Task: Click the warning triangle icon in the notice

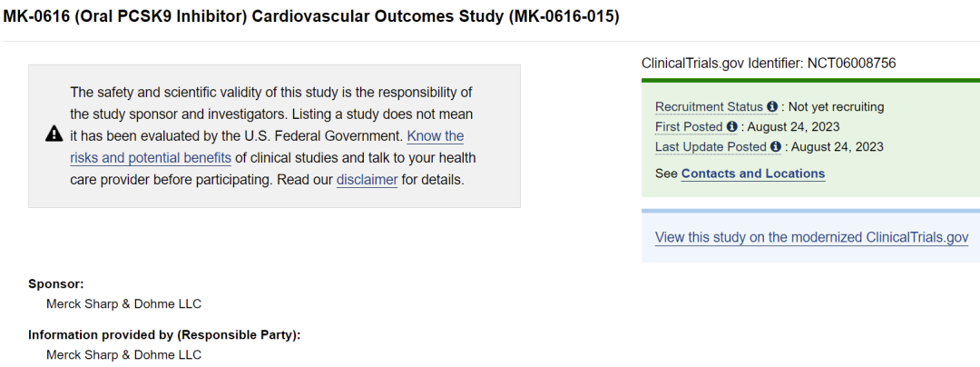Action: [54, 134]
